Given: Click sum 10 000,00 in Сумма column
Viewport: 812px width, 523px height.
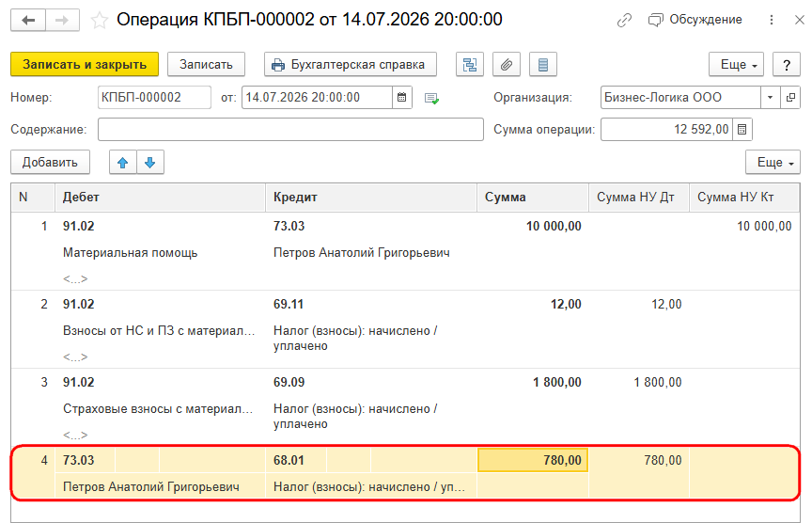Looking at the screenshot, I should 554,227.
